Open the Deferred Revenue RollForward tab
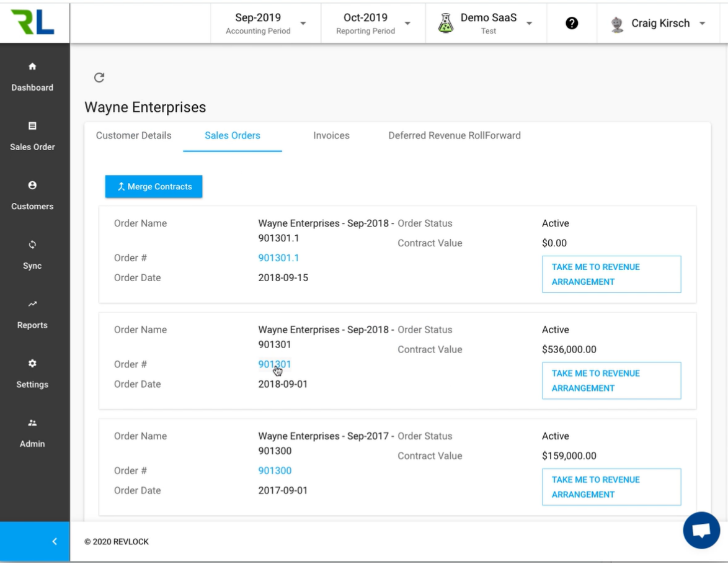 [455, 135]
